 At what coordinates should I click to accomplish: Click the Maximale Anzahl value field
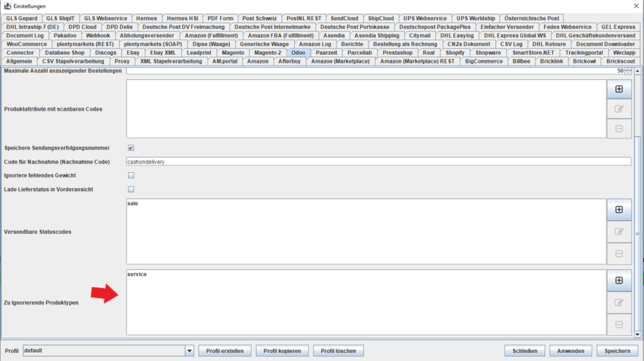(x=375, y=70)
